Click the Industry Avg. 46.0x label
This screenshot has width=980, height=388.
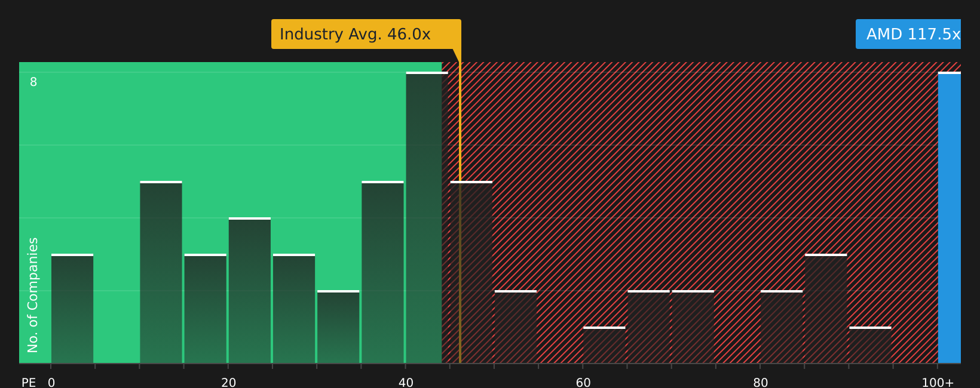366,34
